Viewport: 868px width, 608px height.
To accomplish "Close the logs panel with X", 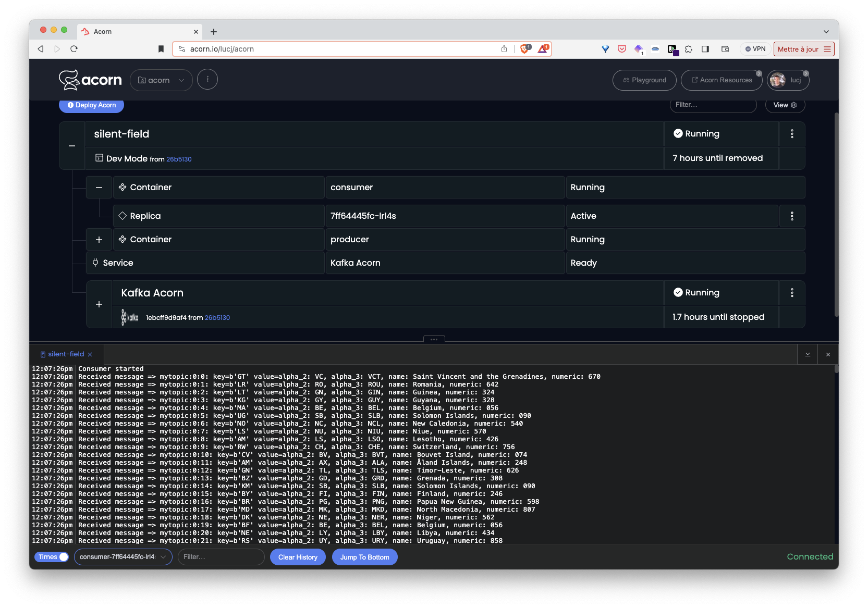I will pos(828,354).
